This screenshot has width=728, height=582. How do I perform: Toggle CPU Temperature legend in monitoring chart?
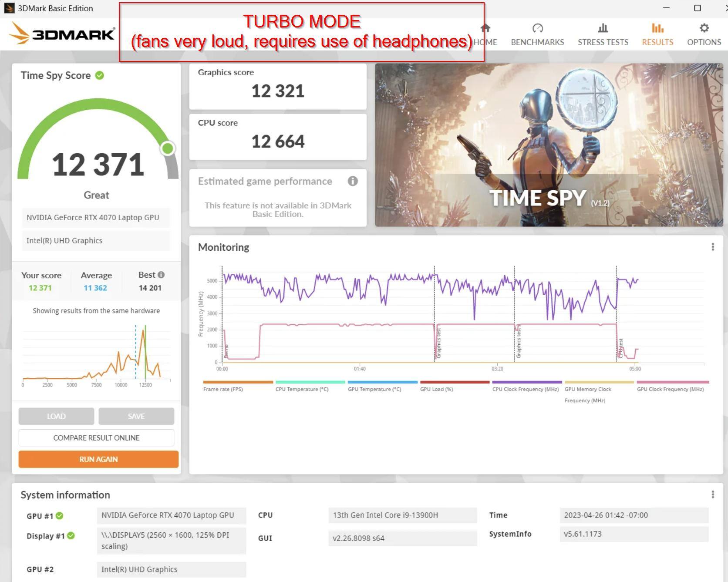(302, 389)
